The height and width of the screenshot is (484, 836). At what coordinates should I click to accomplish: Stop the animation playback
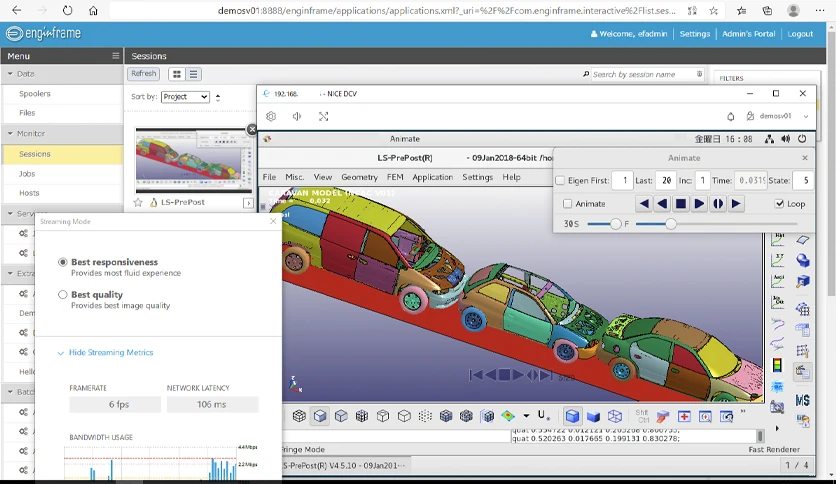[x=681, y=204]
